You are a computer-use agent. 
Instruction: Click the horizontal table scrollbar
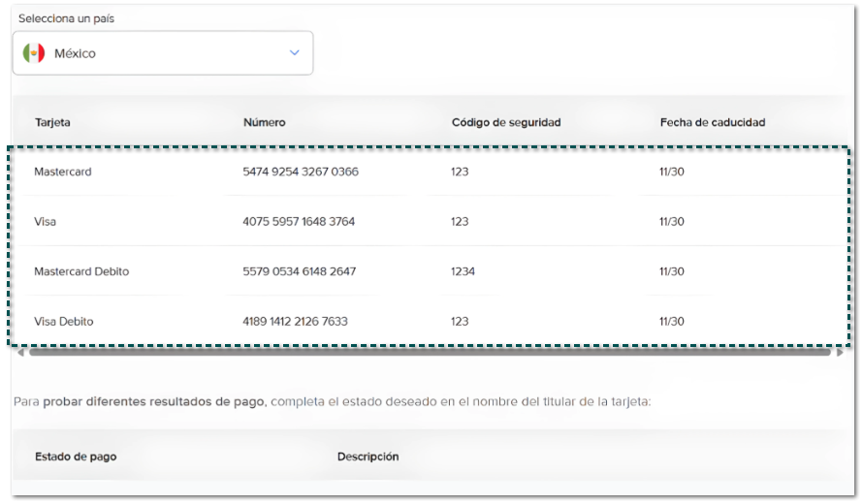(x=427, y=353)
